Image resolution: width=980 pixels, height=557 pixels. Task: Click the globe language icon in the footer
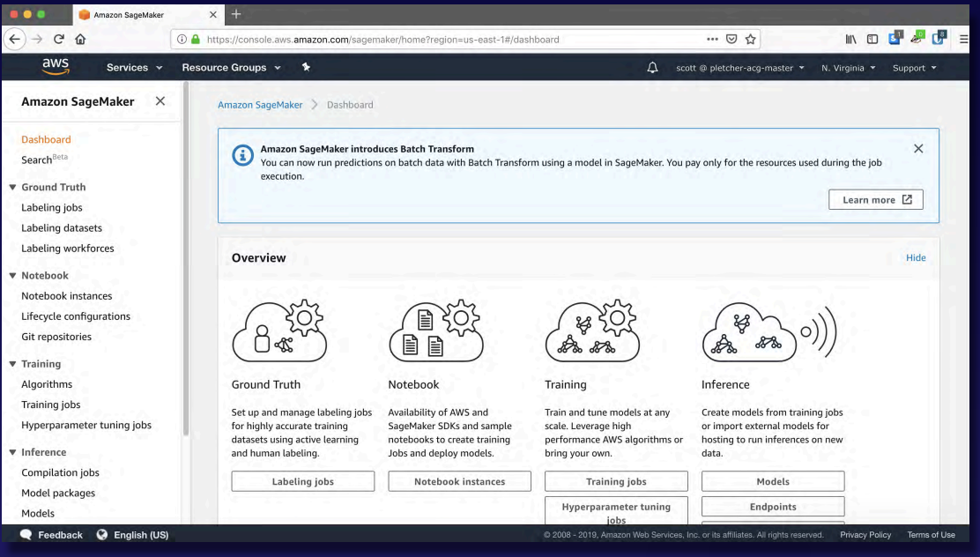[x=102, y=534]
